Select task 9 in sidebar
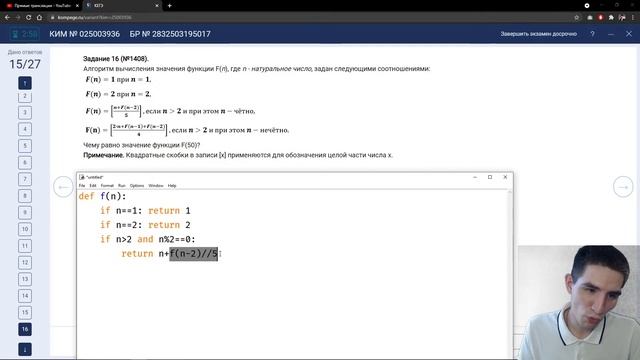 pyautogui.click(x=25, y=213)
